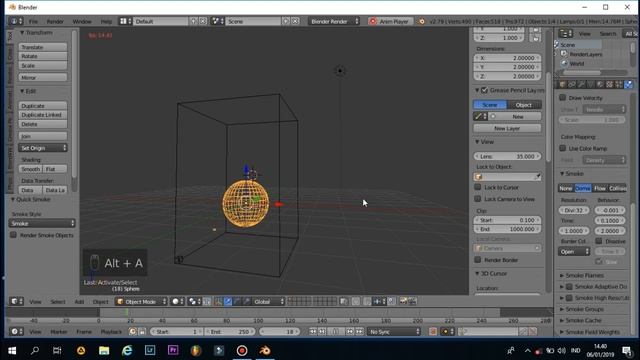Jump to previous keyframe in timeline
Viewport: 640px width, 360px height.
[x=322, y=331]
